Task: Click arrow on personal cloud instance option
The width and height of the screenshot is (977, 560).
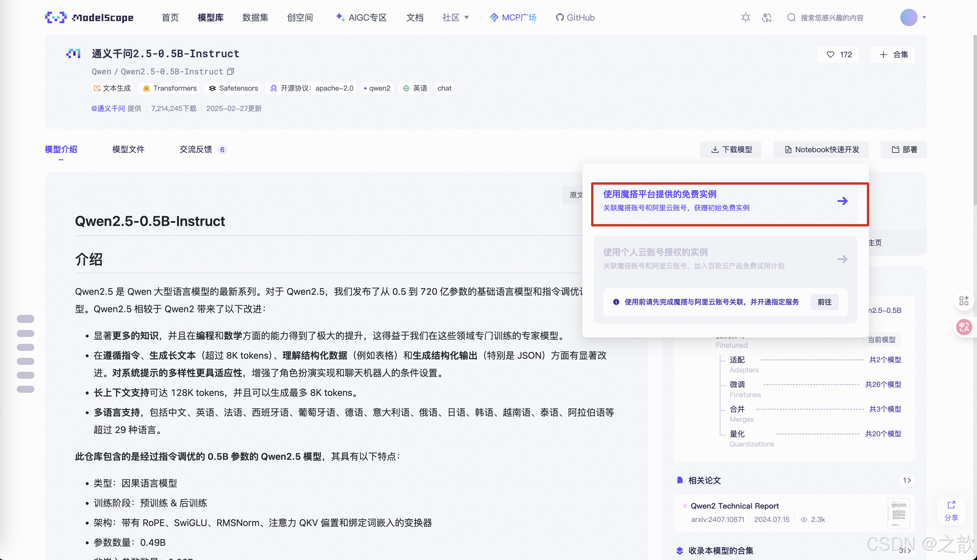Action: coord(842,259)
